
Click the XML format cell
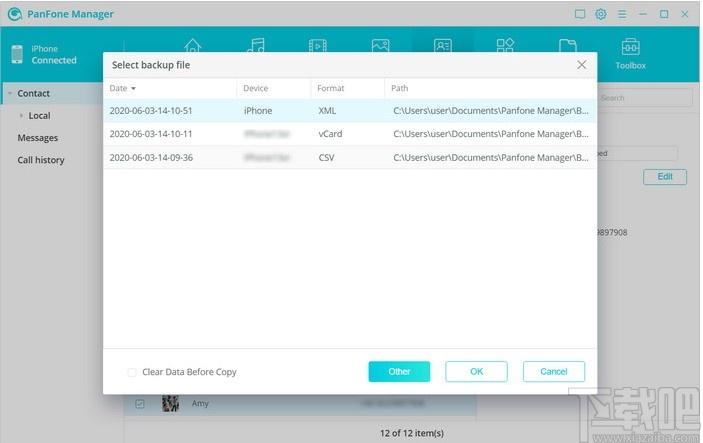click(327, 111)
